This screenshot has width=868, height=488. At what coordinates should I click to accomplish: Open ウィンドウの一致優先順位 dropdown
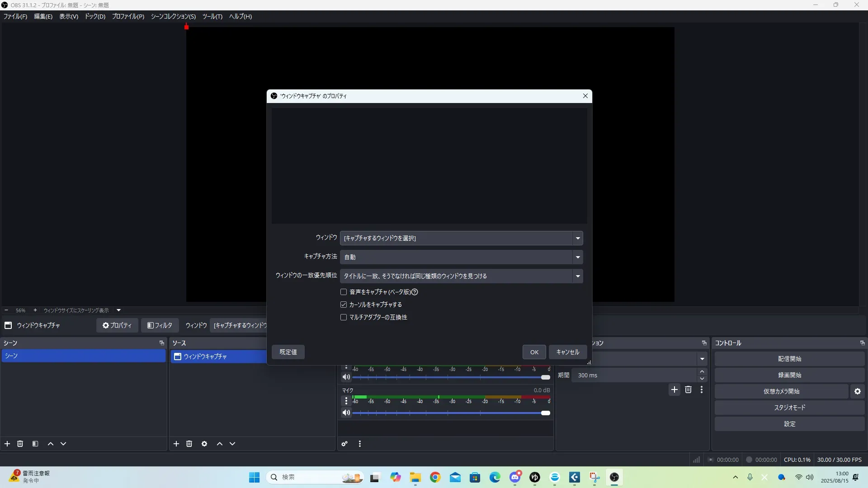click(461, 276)
